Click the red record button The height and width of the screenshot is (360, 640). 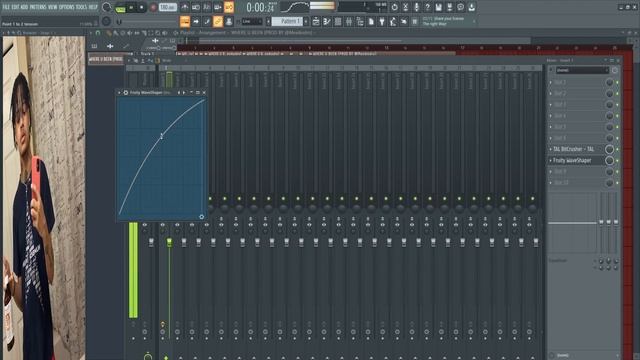pyautogui.click(x=153, y=7)
